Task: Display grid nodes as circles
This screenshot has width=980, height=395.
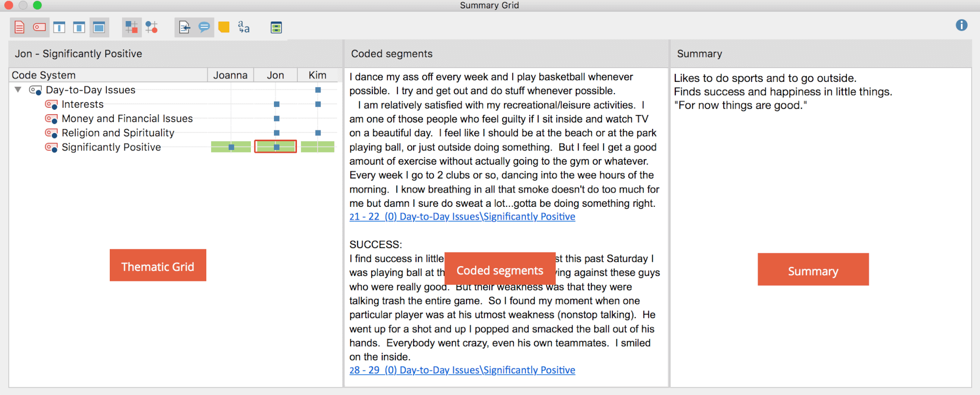Action: tap(151, 27)
